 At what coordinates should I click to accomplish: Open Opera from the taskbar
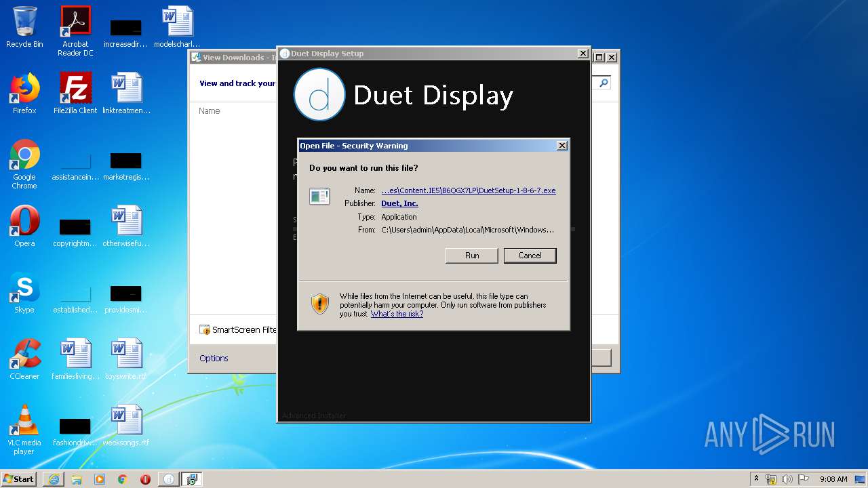point(146,479)
